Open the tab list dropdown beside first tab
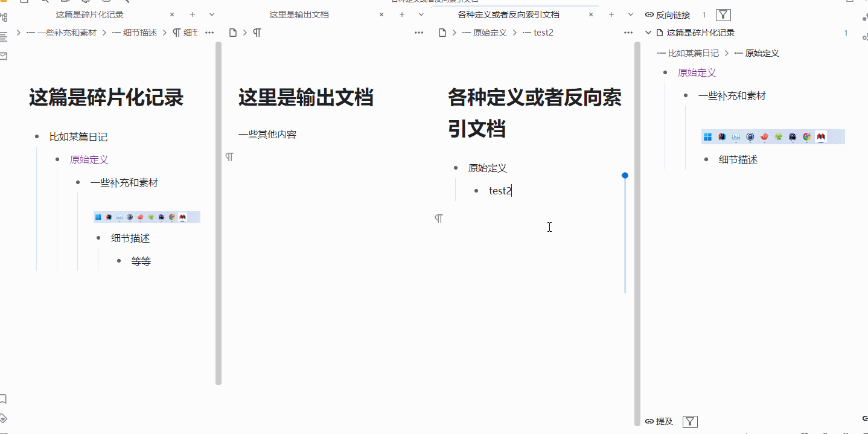Viewport: 868px width, 434px height. [210, 14]
